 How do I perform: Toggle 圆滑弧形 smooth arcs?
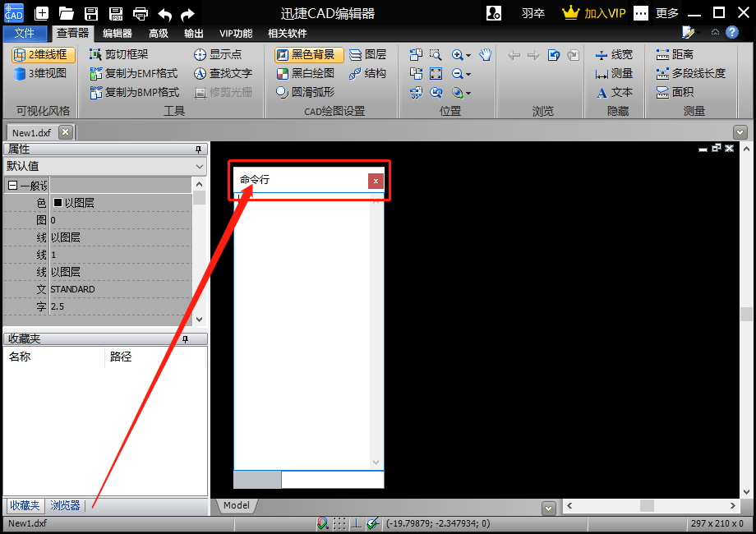(305, 92)
